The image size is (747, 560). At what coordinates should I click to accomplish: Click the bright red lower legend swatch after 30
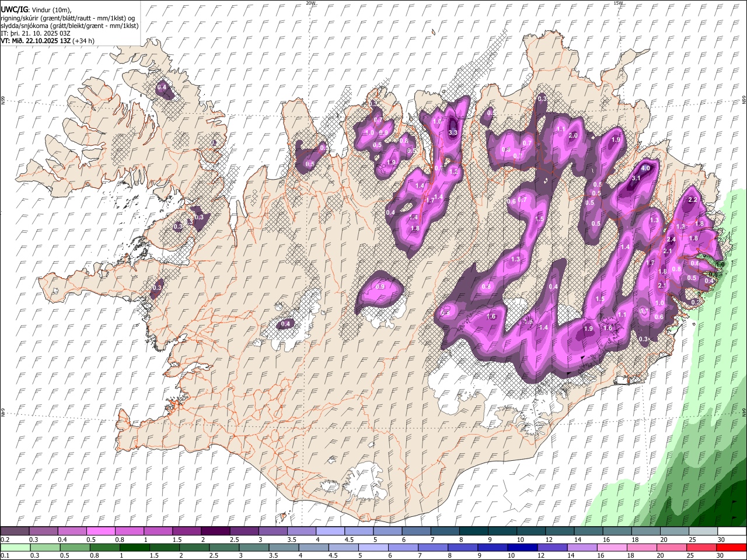(731, 547)
